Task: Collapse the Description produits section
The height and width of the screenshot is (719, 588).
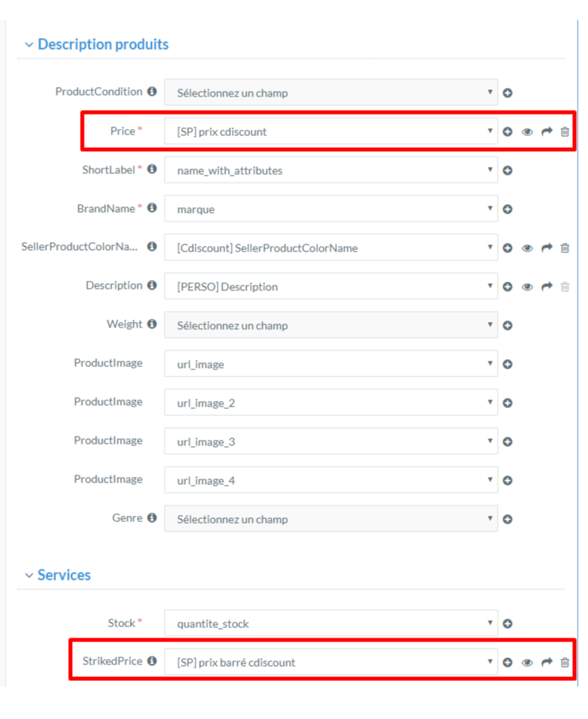Action: (x=29, y=45)
